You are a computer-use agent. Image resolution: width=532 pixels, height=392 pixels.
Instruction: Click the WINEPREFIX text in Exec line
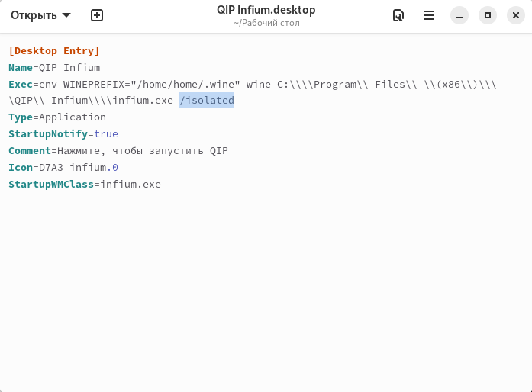[94, 84]
